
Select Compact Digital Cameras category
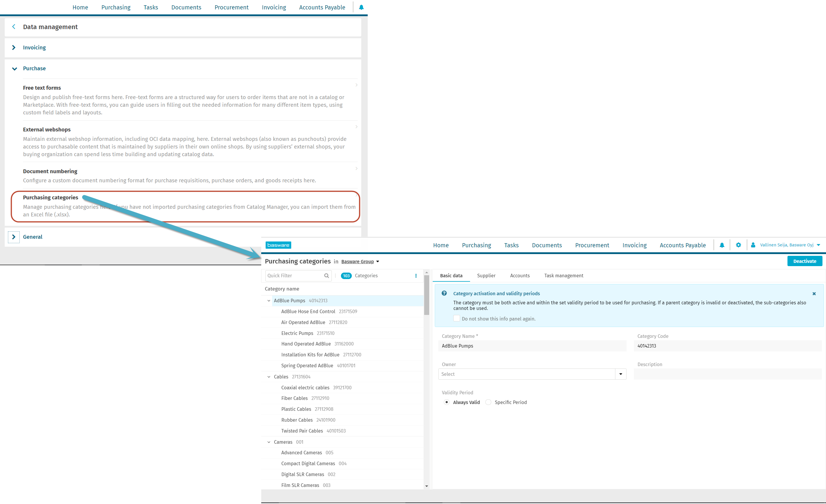(308, 463)
